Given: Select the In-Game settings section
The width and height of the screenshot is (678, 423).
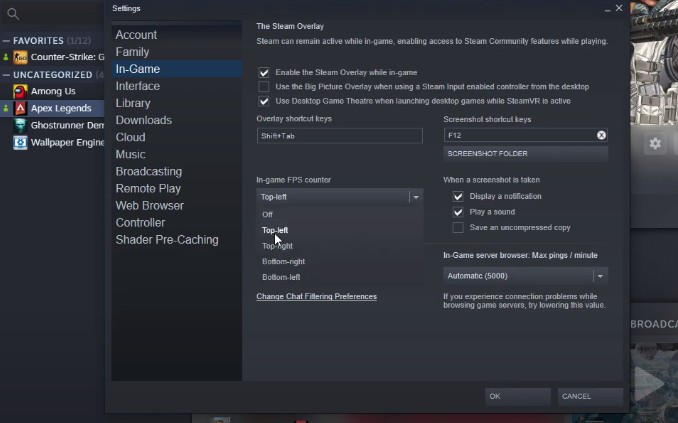Looking at the screenshot, I should click(177, 69).
